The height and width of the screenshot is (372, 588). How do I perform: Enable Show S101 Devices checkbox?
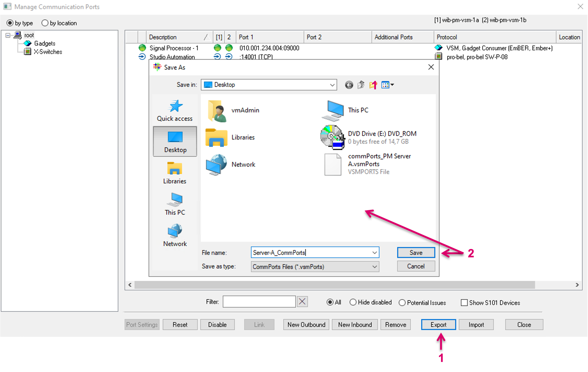pos(464,303)
